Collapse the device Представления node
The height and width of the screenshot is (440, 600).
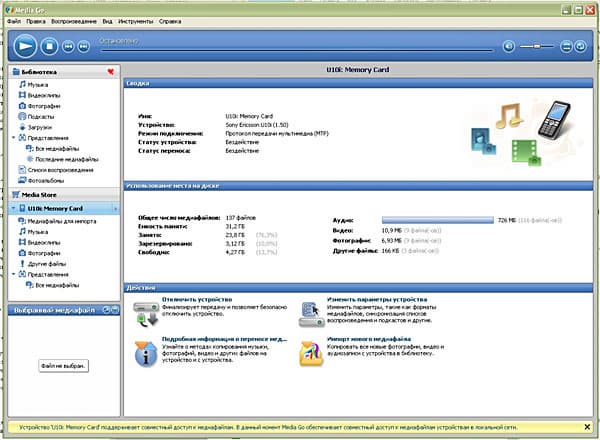(x=13, y=274)
